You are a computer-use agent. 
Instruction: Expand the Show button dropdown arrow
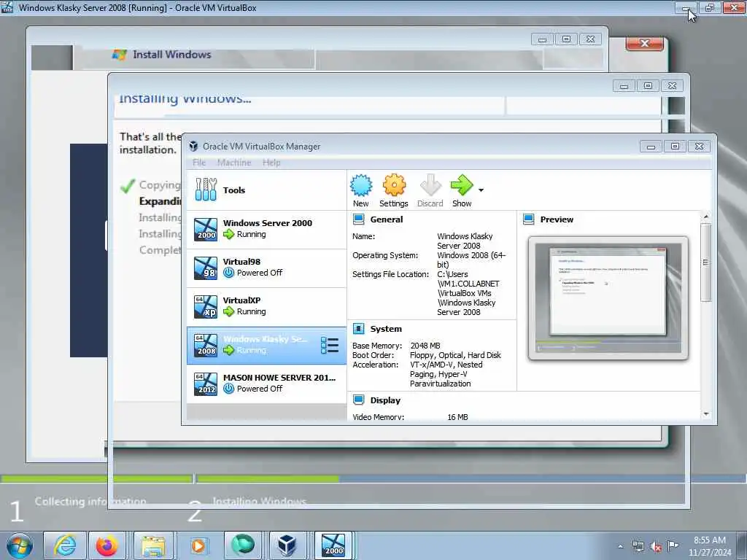(x=481, y=190)
